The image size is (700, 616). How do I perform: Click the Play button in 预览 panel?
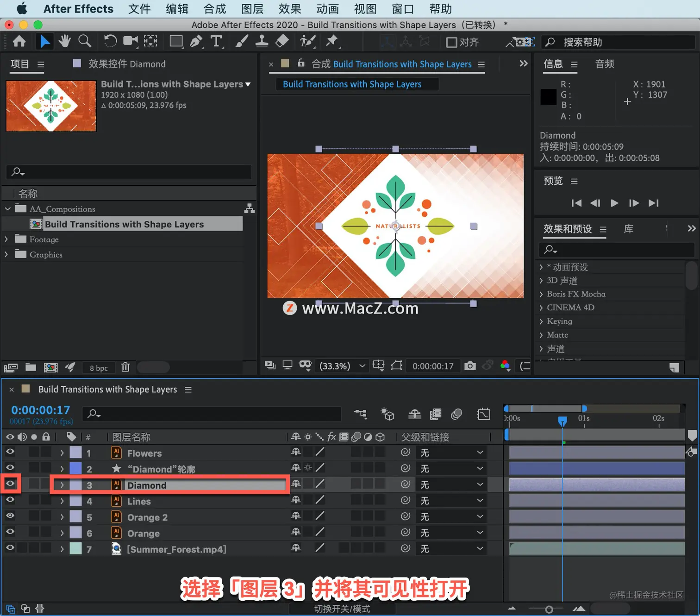(614, 203)
